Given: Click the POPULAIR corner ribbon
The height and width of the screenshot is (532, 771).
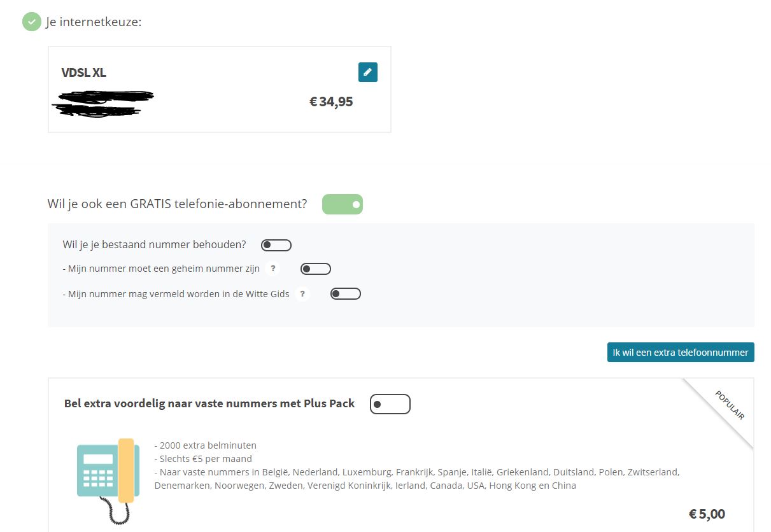Looking at the screenshot, I should [730, 405].
